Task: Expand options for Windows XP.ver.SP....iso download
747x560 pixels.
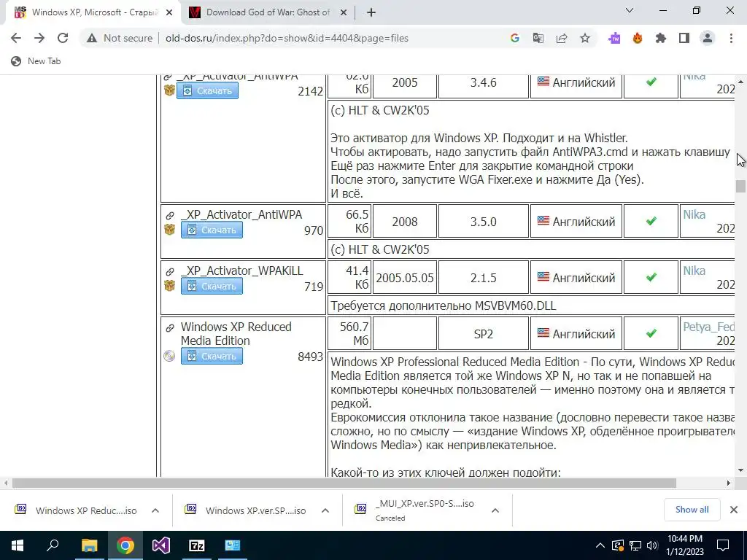Action: click(x=325, y=510)
